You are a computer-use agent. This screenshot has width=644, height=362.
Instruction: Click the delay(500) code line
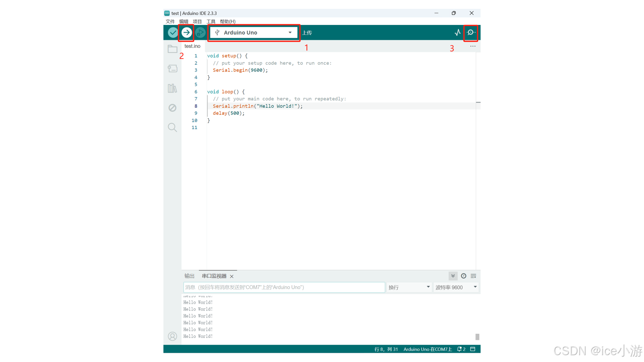point(229,113)
